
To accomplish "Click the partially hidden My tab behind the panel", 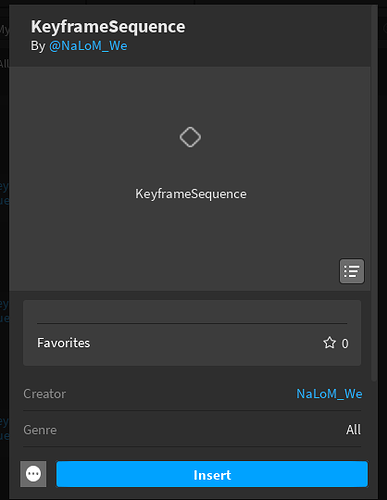I will point(4,30).
